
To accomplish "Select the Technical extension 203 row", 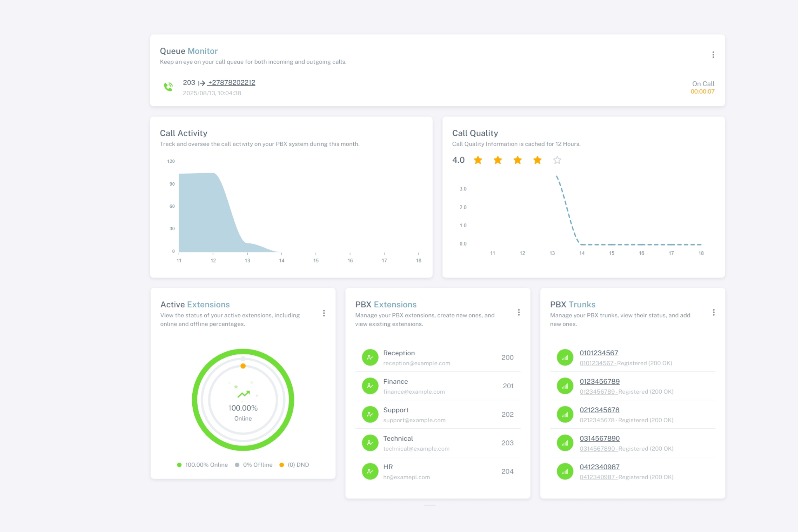I will (438, 443).
